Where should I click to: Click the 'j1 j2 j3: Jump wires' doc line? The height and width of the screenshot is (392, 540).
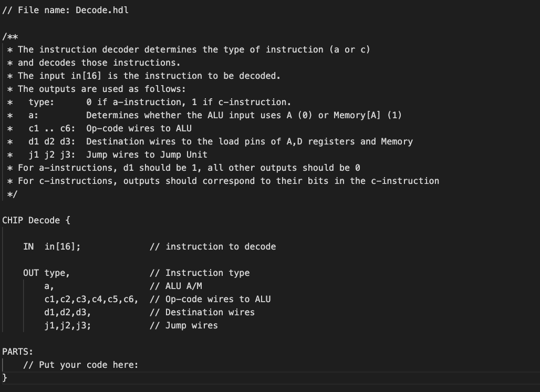pyautogui.click(x=107, y=154)
